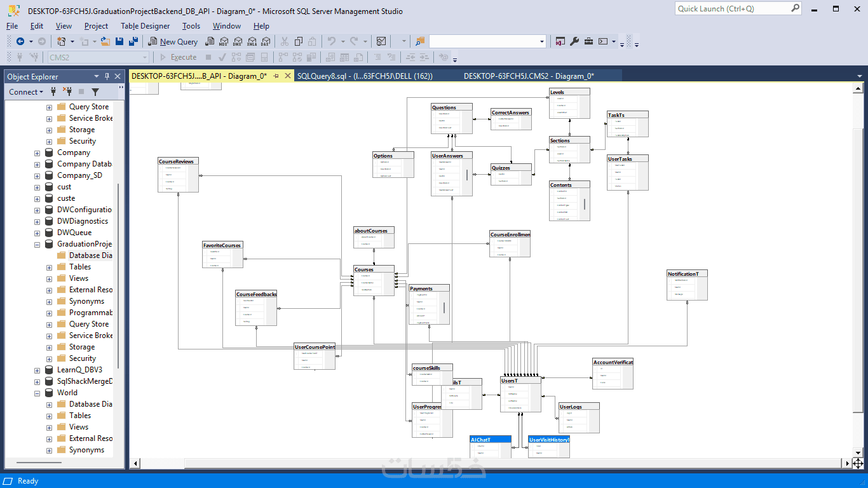Click the Analysis Services MDX Query icon

[x=224, y=41]
